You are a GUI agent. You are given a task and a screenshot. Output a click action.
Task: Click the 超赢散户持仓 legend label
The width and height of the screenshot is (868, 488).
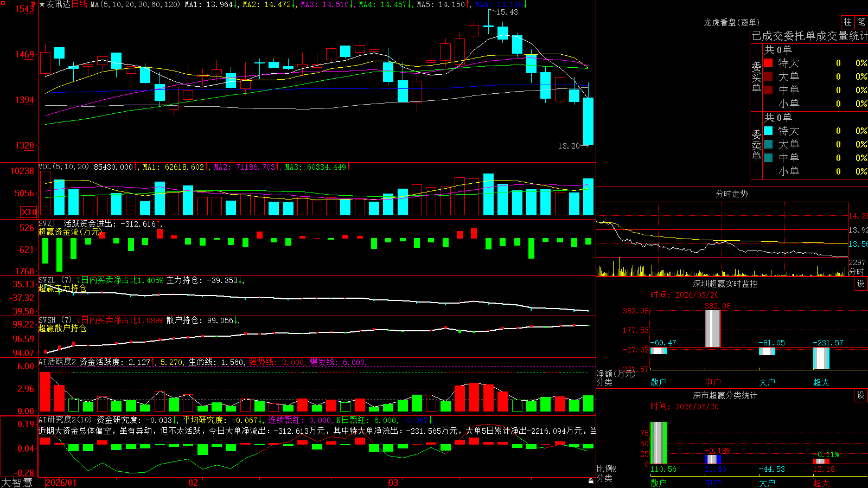(x=62, y=328)
